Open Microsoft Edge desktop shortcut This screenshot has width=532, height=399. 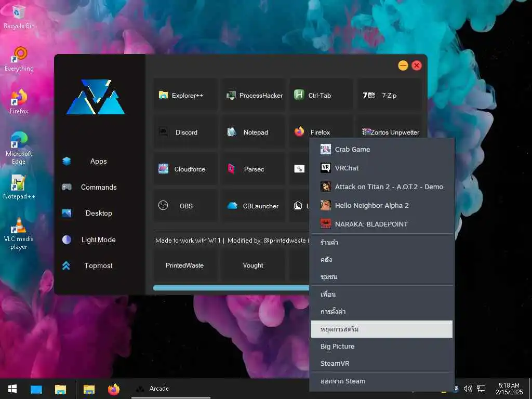19,148
